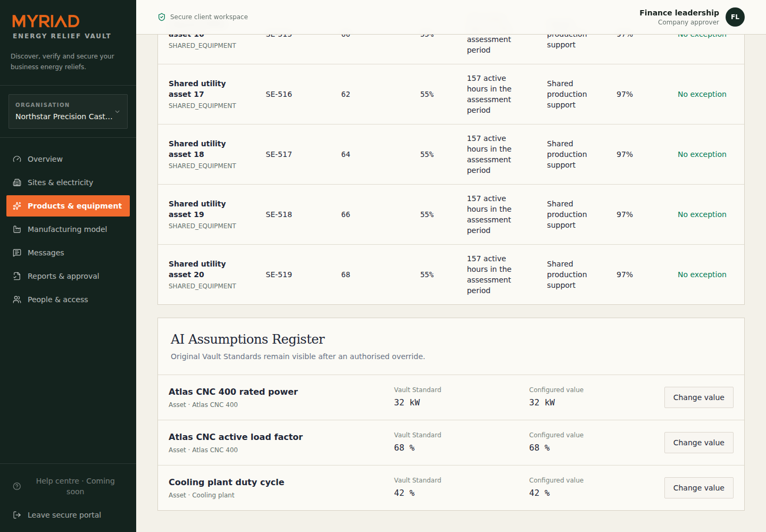Viewport: 766px width, 532px height.
Task: Go to Sites & electricity
Action: (68, 182)
